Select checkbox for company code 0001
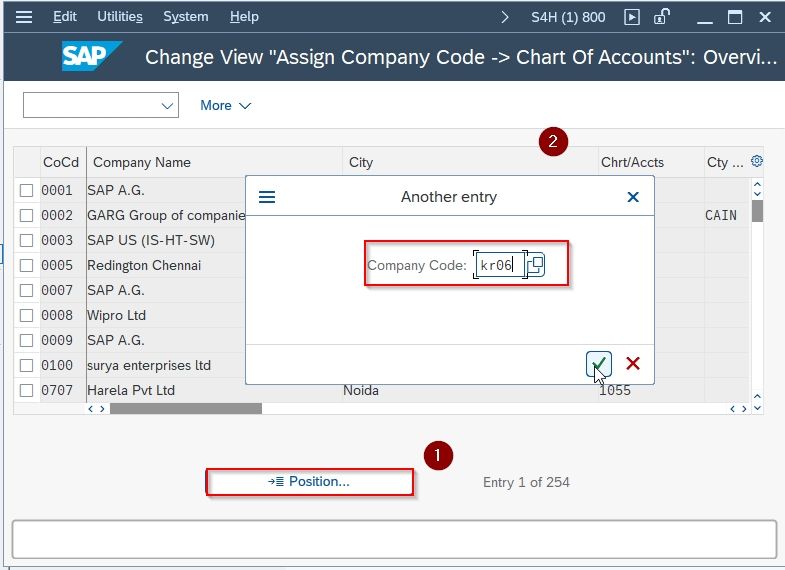785x570 pixels. 26,191
